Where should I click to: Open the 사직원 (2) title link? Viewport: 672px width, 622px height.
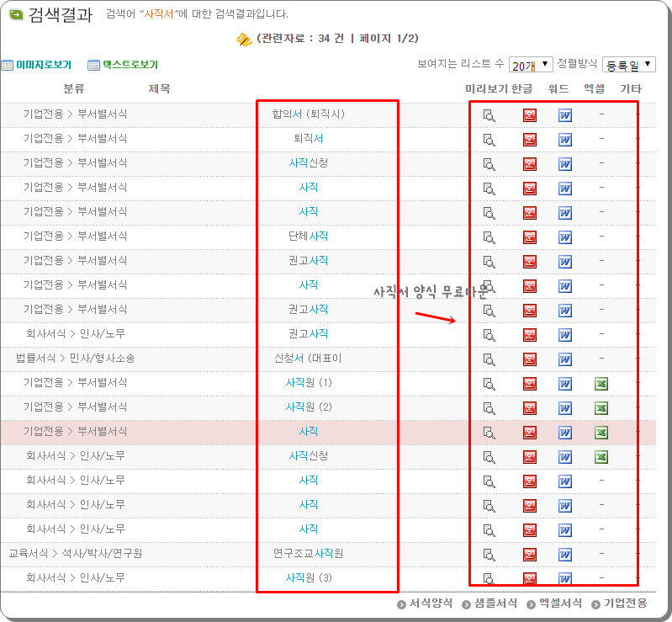tap(309, 407)
